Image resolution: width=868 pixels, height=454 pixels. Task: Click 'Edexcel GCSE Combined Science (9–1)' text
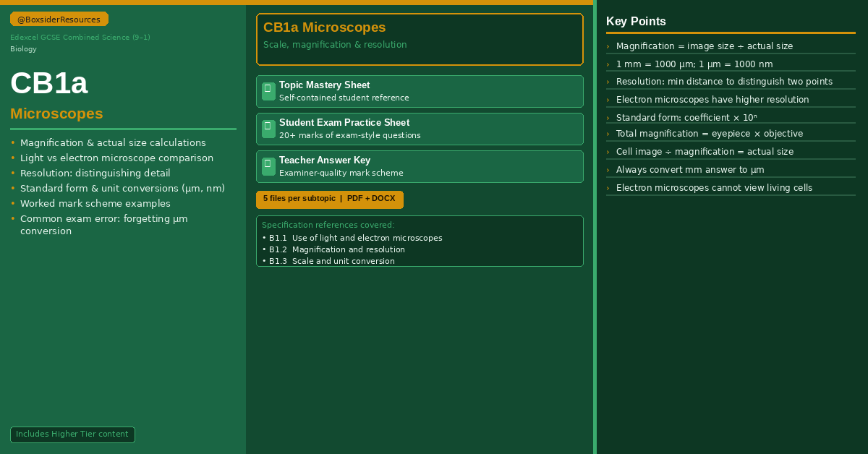[80, 38]
